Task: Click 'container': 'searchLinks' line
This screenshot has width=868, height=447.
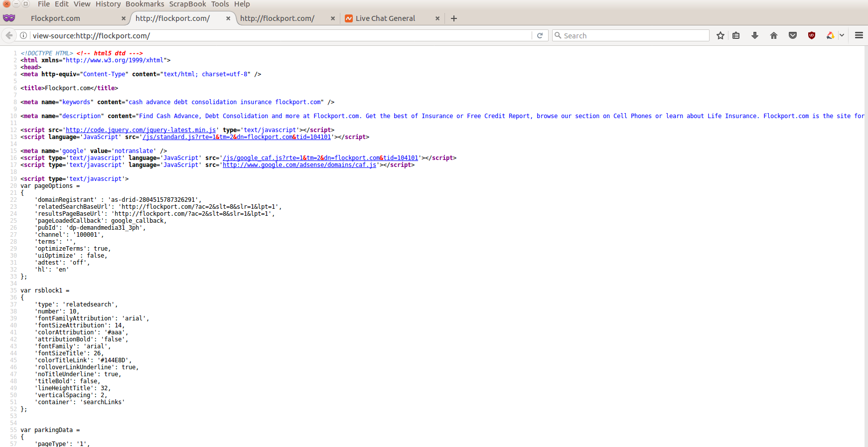Action: [x=80, y=402]
